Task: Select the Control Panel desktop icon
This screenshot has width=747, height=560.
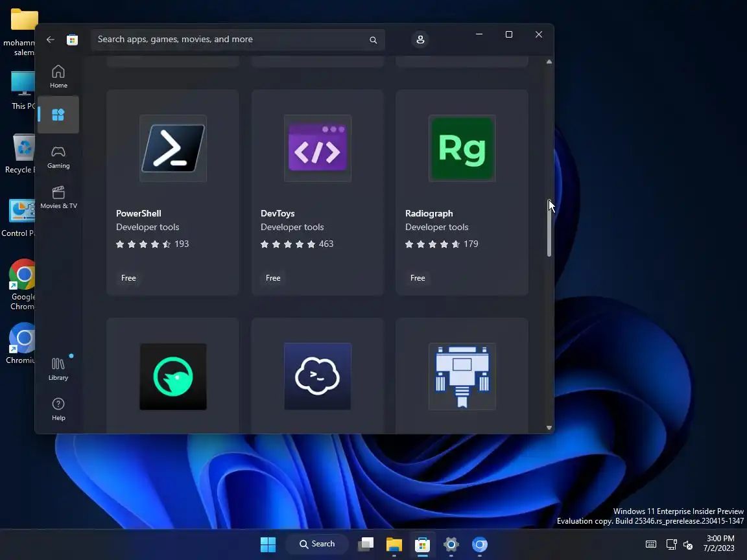Action: coord(18,218)
